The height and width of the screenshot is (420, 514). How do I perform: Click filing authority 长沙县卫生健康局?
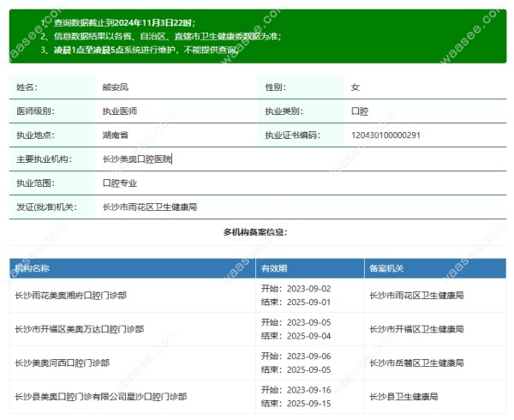[403, 397]
